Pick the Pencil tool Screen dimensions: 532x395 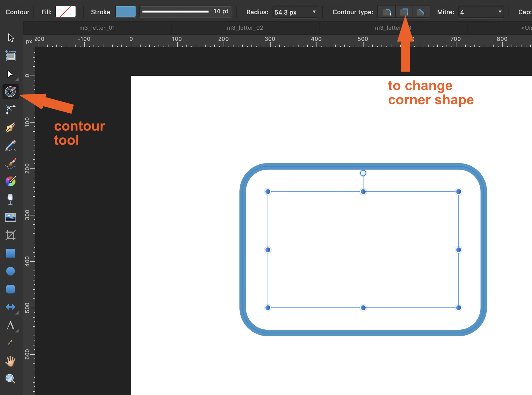pyautogui.click(x=10, y=145)
